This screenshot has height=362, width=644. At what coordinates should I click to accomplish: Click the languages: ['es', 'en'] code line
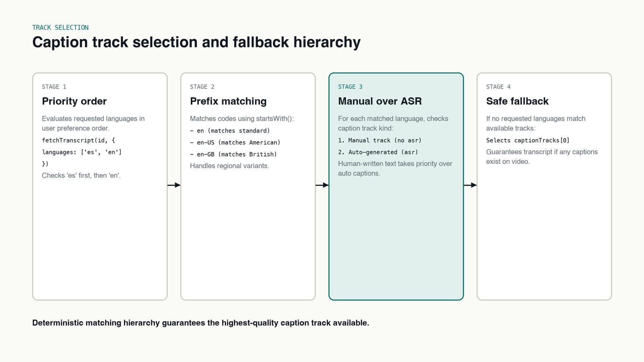82,152
